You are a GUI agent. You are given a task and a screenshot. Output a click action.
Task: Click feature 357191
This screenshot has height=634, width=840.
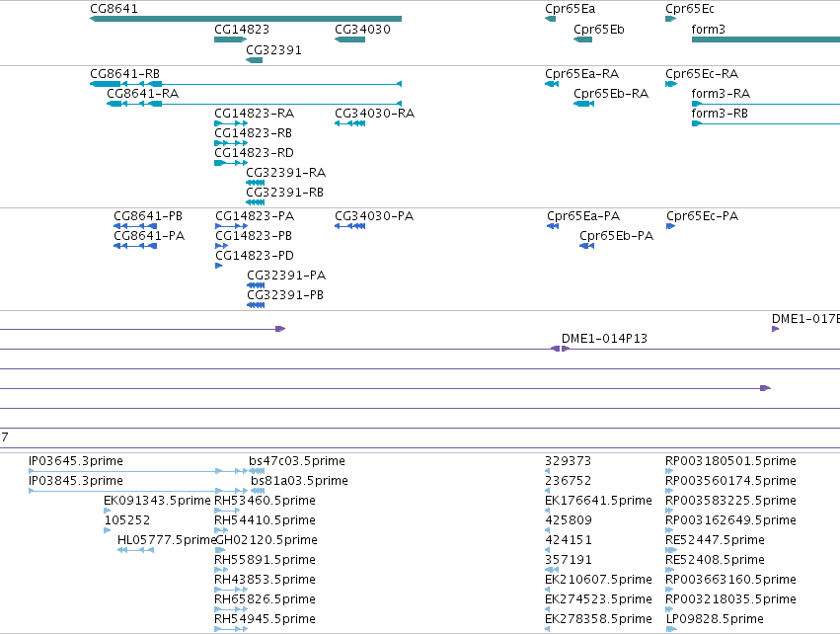(x=552, y=570)
